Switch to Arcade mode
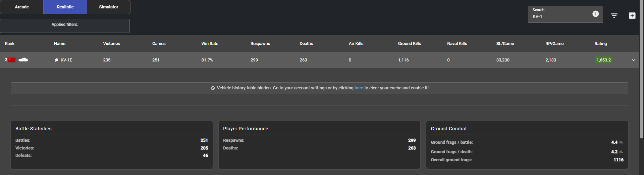The width and height of the screenshot is (644, 175). [x=22, y=7]
